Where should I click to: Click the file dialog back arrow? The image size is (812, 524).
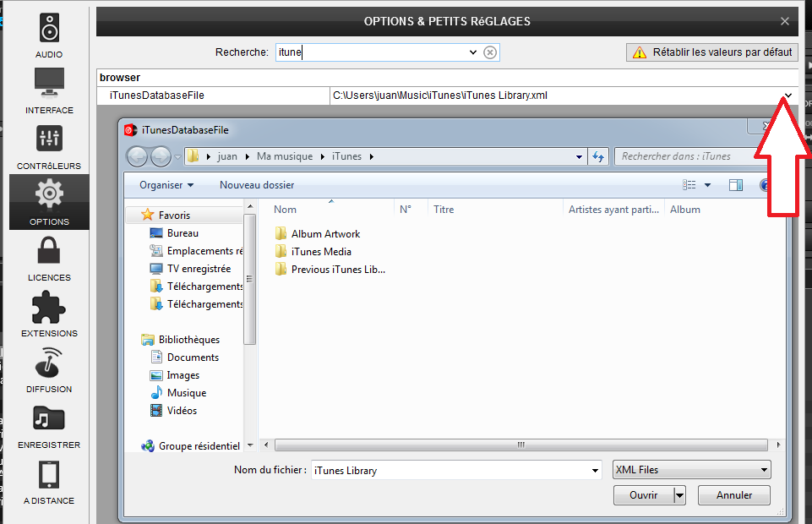[x=137, y=156]
